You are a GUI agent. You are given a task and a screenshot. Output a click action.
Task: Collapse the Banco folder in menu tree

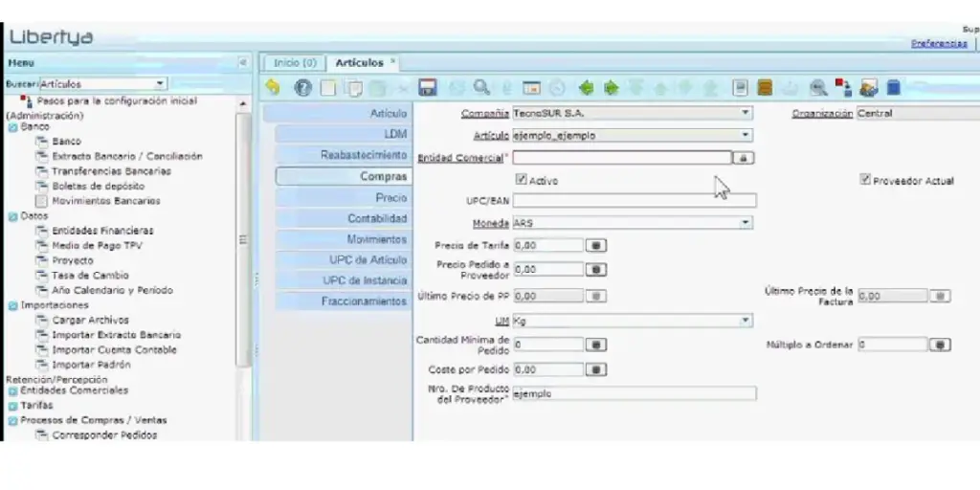[12, 126]
